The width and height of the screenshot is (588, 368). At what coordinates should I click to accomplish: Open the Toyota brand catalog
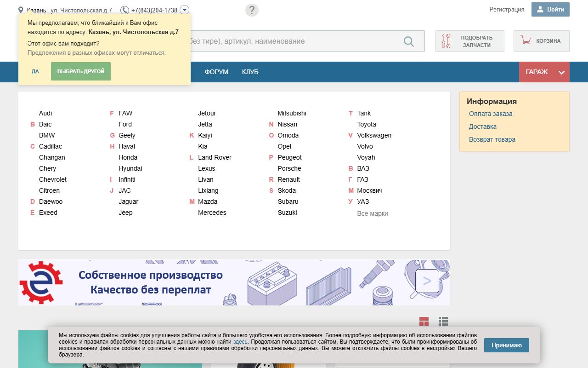click(x=367, y=124)
